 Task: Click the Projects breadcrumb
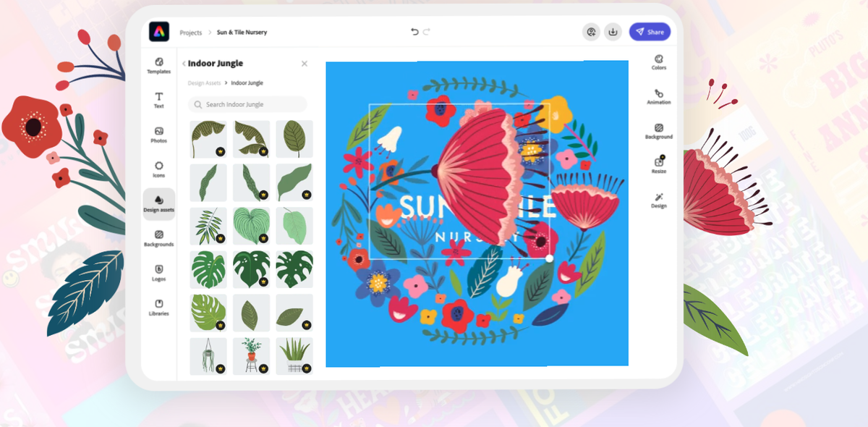point(191,32)
